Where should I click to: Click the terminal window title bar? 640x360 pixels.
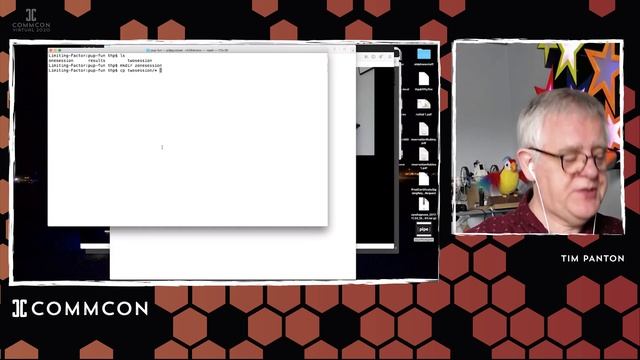click(188, 50)
